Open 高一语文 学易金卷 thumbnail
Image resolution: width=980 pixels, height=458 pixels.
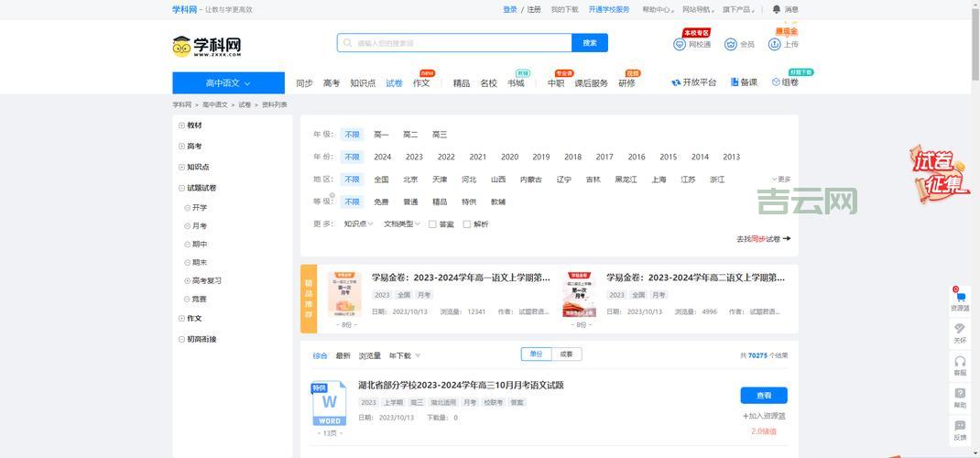(x=344, y=294)
